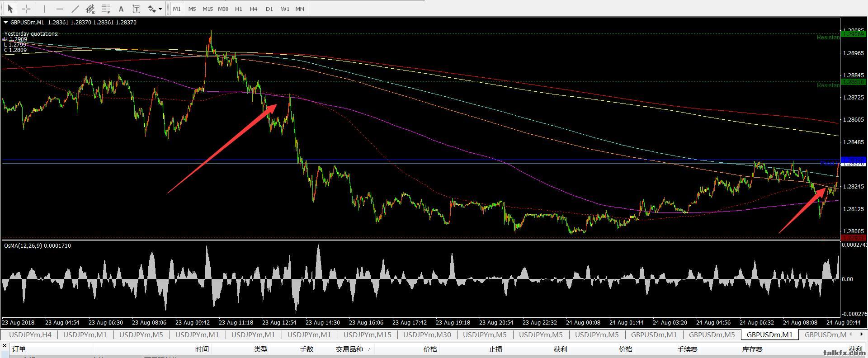Choose the horizontal line drawing tool
The image size is (868, 358).
tap(60, 9)
